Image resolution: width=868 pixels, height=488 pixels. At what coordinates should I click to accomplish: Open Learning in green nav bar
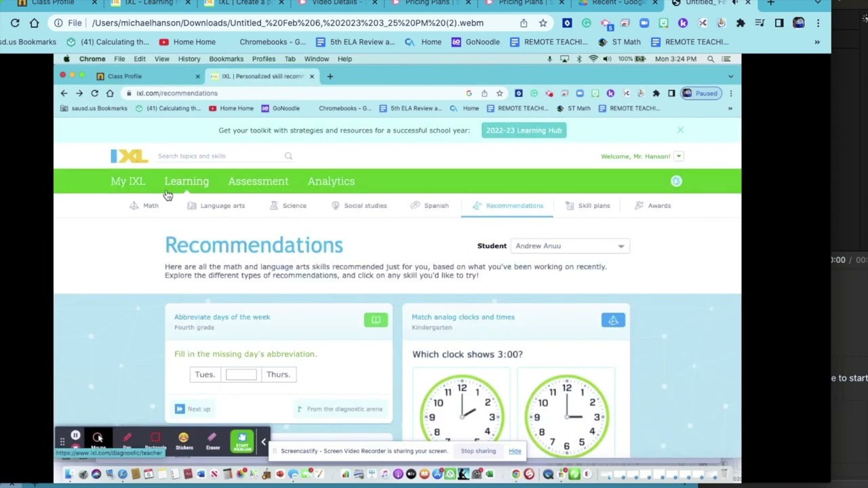point(186,181)
